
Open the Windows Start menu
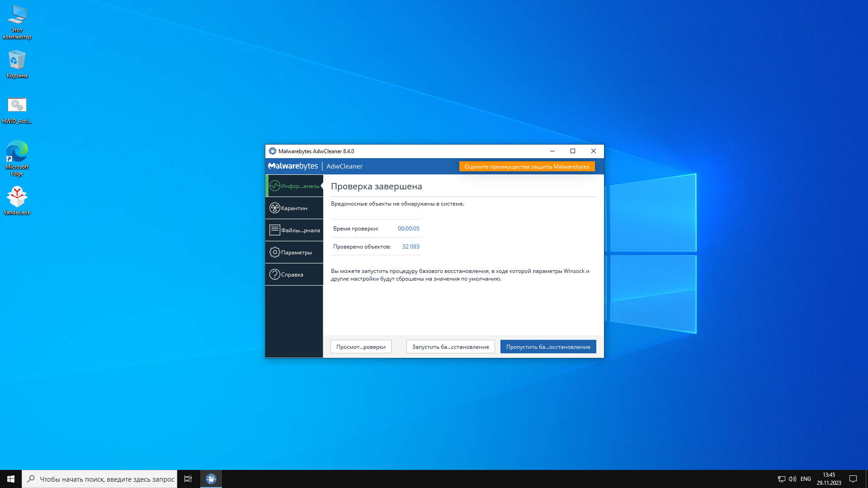tap(11, 479)
